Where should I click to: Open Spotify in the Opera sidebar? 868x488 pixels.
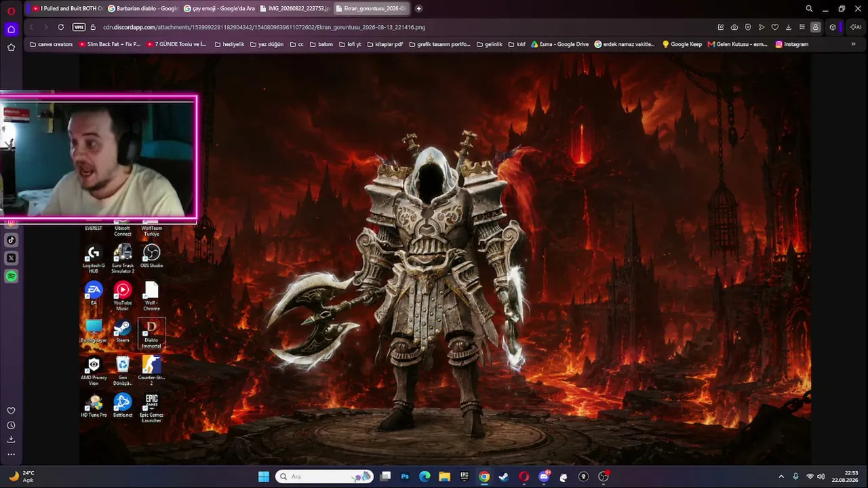11,277
